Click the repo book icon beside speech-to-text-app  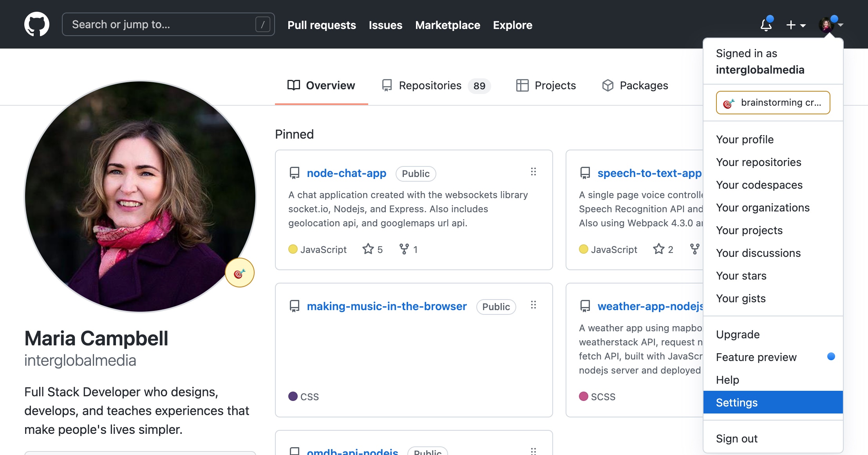585,173
